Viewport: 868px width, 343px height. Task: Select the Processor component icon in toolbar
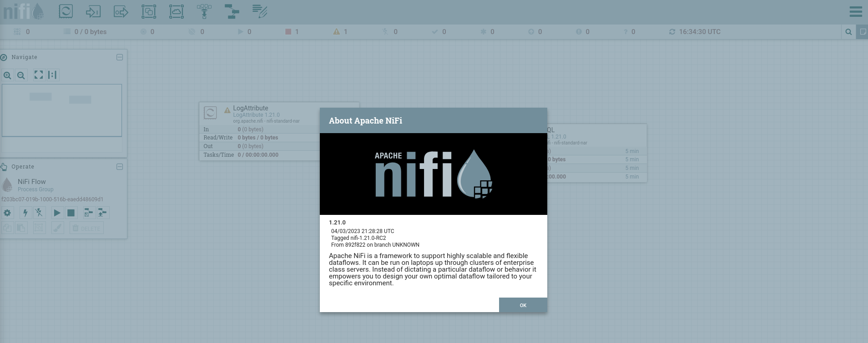(66, 11)
